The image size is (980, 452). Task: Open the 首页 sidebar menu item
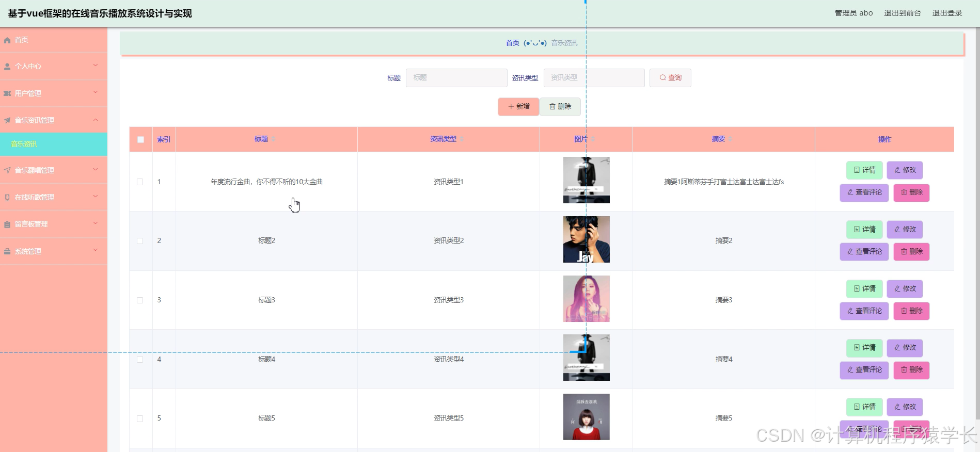(x=54, y=40)
